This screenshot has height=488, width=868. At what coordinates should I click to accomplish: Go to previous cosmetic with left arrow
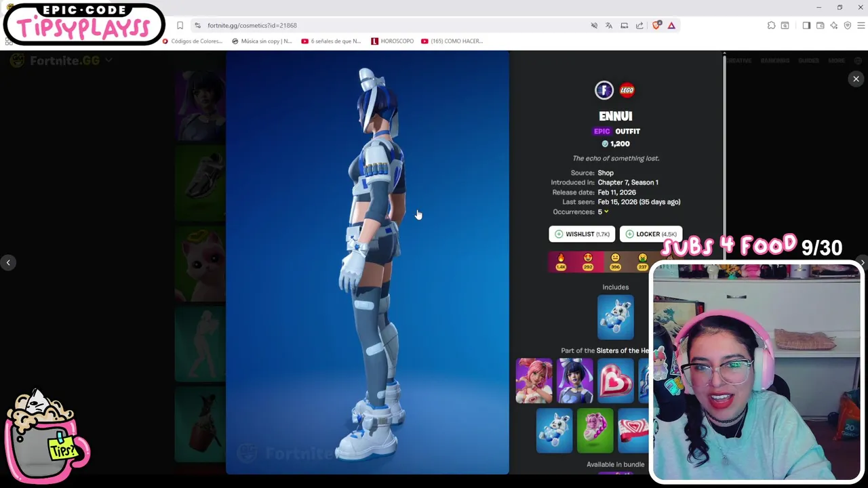(8, 262)
